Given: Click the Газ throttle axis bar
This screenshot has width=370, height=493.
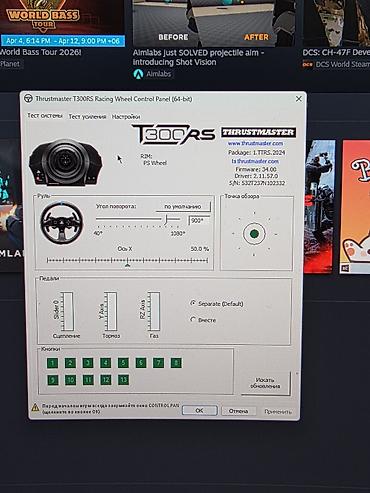Looking at the screenshot, I should [154, 311].
